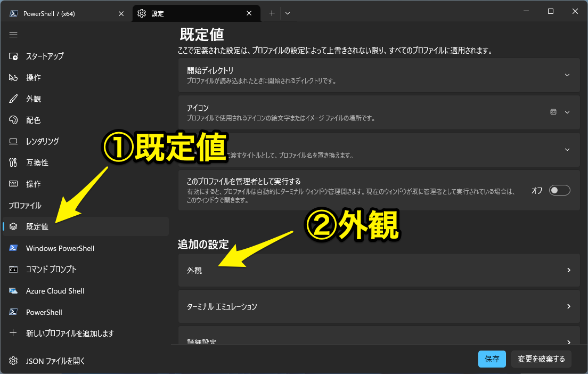
Task: Click the 互換性 tools icon
Action: 13,162
